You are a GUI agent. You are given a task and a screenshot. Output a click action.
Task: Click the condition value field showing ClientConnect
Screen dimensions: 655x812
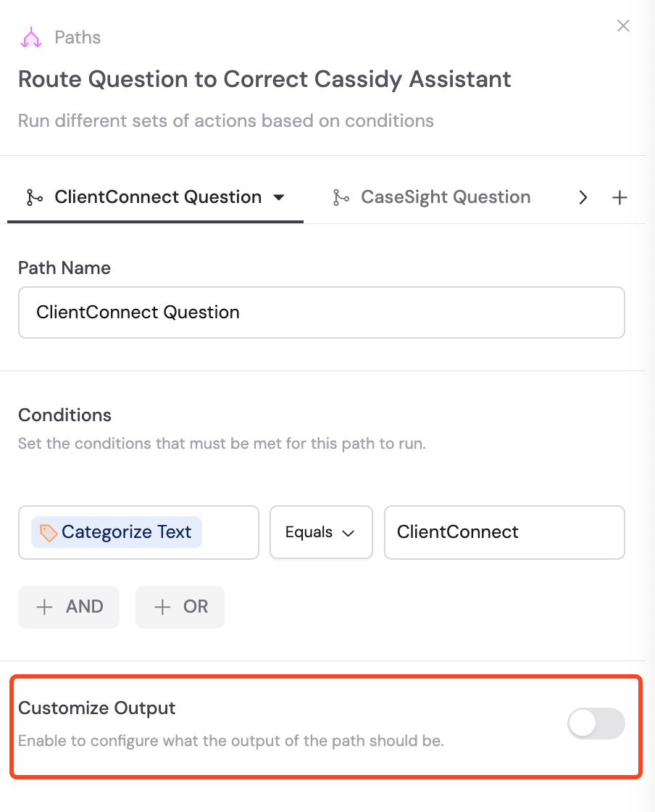point(504,532)
